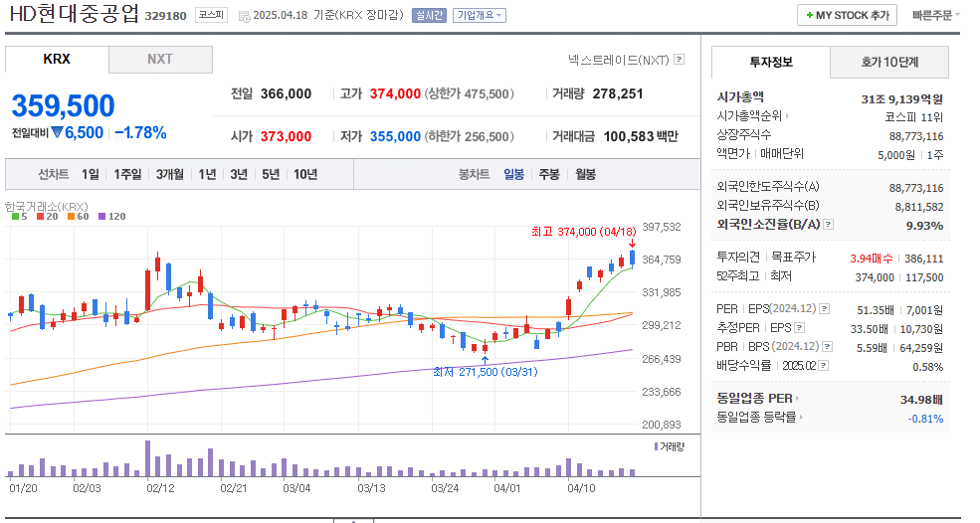The width and height of the screenshot is (980, 523).
Task: Click the 동일업종 PER link
Action: click(x=754, y=399)
